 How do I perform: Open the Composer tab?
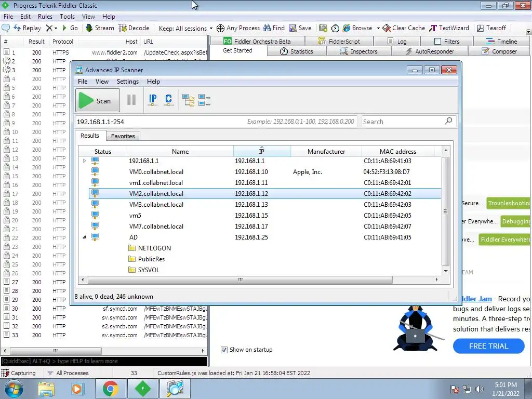[499, 51]
